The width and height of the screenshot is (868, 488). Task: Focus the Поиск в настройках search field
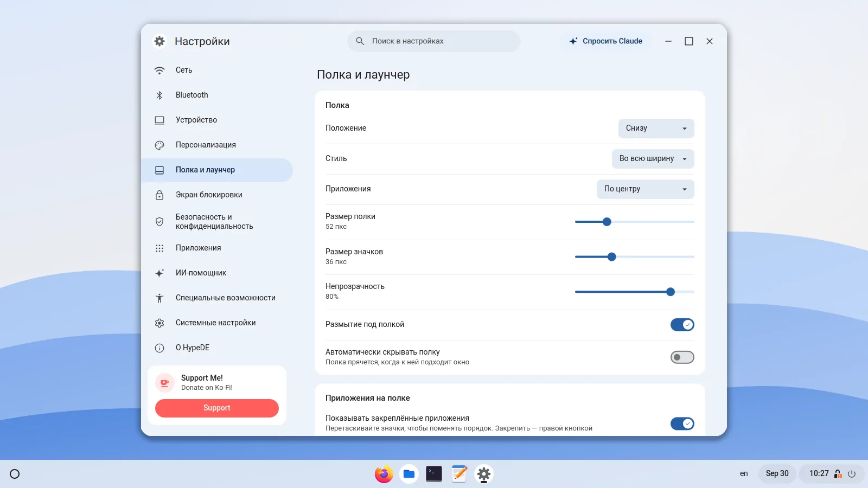pyautogui.click(x=434, y=41)
